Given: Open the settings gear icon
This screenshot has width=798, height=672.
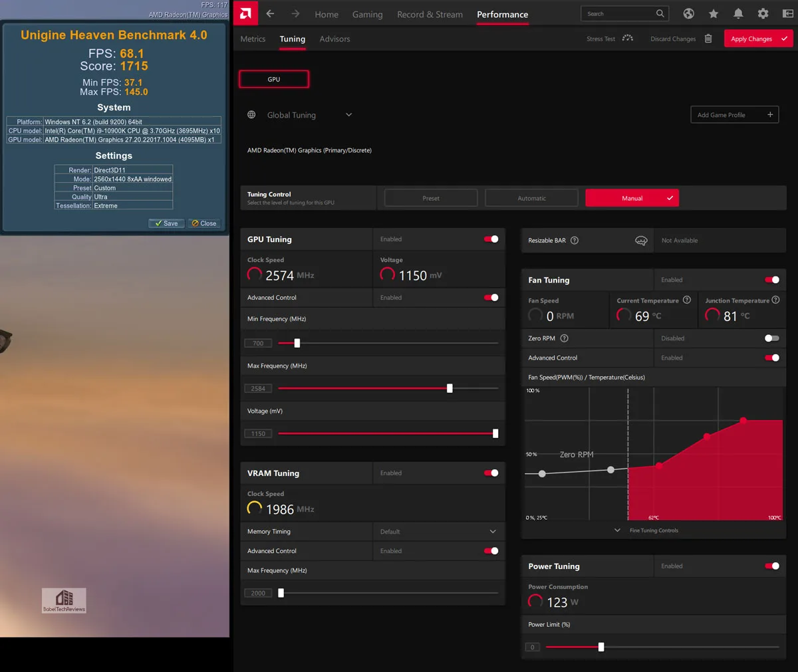Looking at the screenshot, I should coord(763,14).
